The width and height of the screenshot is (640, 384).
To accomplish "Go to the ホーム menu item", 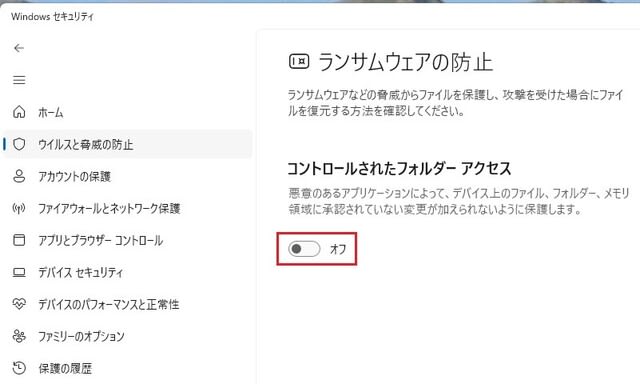I will (128, 112).
